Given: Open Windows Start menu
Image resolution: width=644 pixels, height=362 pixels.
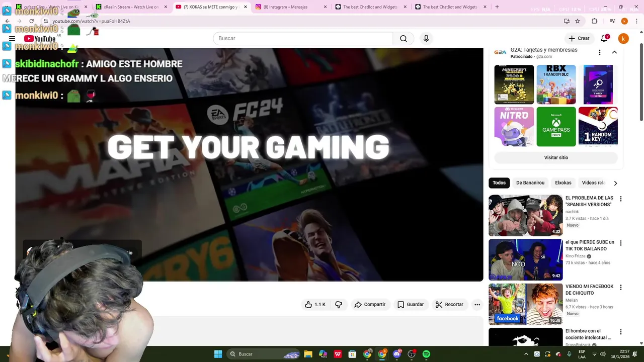Looking at the screenshot, I should point(218,354).
